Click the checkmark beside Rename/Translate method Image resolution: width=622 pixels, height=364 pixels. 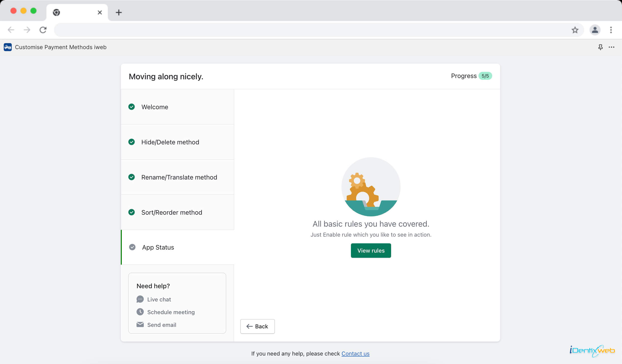(x=132, y=177)
